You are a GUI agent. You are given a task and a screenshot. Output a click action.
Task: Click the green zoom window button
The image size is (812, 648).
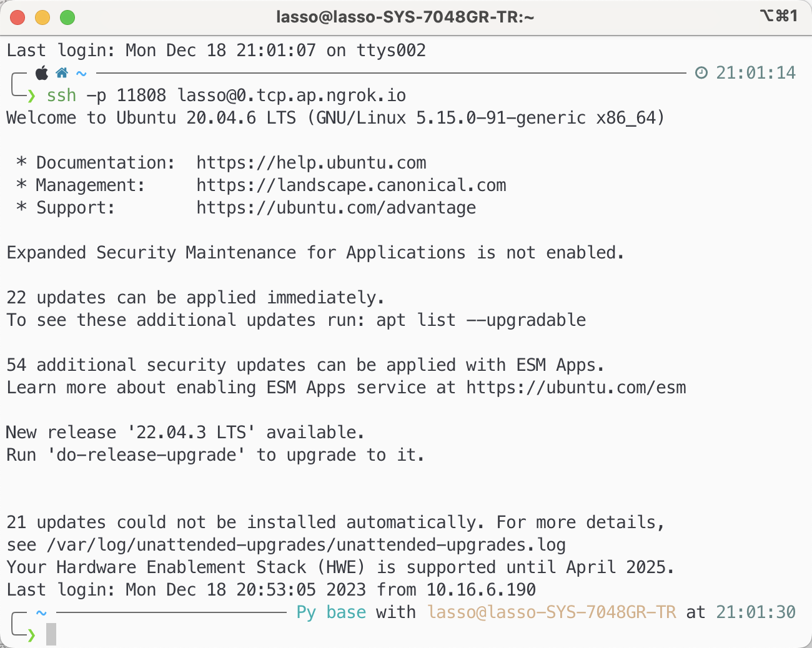tap(67, 17)
